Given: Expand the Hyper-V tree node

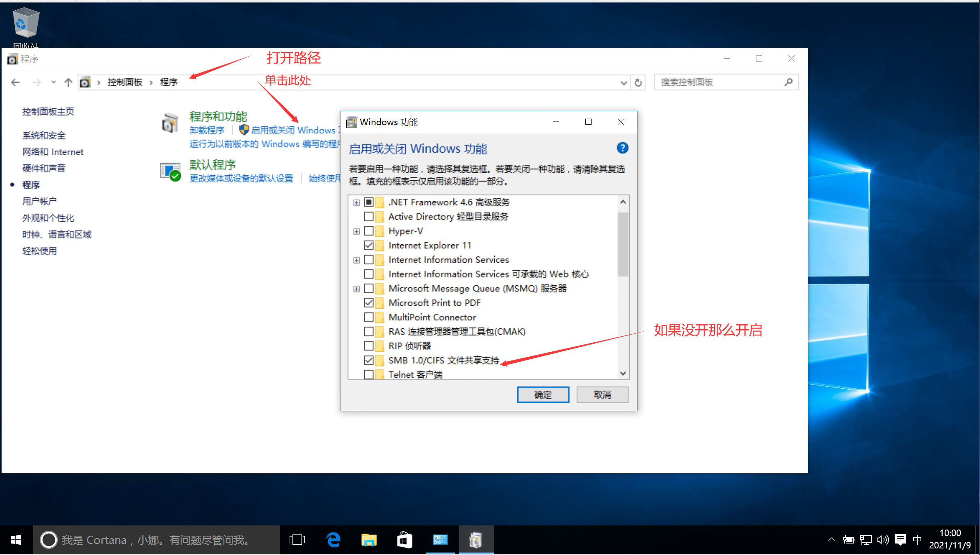Looking at the screenshot, I should pos(356,232).
